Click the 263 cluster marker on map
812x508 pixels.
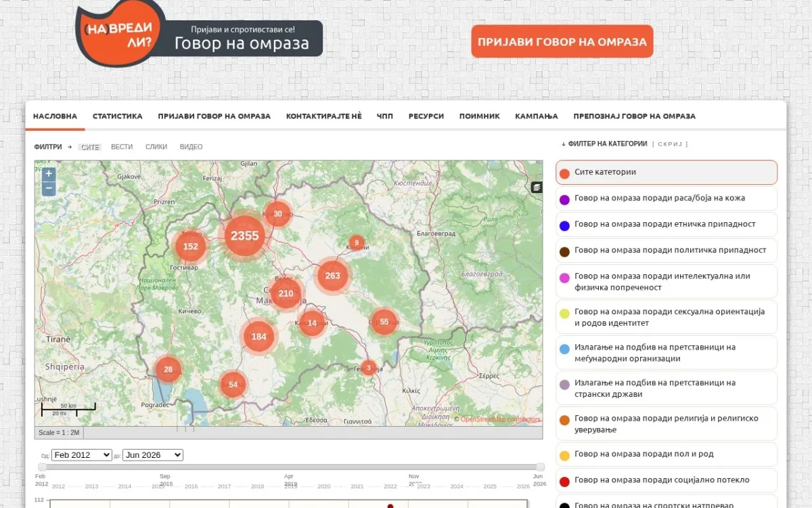pyautogui.click(x=332, y=276)
